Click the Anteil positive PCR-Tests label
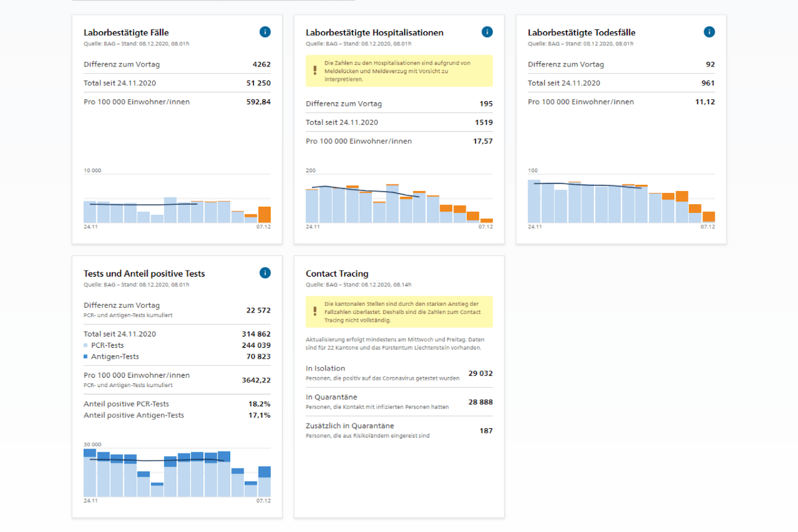 pos(126,404)
